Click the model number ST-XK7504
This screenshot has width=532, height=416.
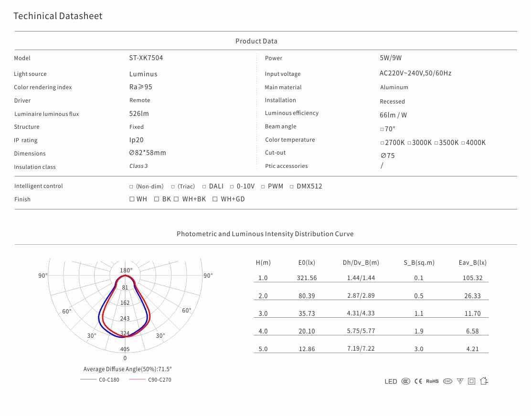146,58
